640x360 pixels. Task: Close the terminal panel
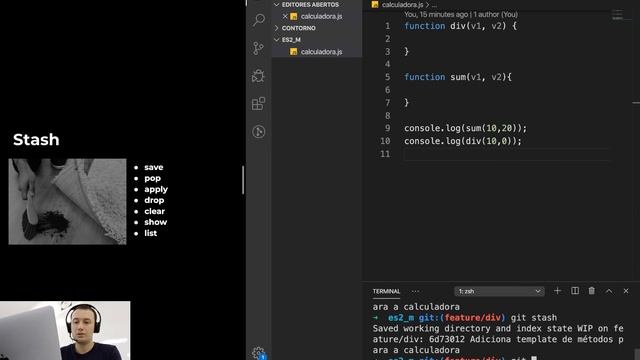pyautogui.click(x=626, y=291)
